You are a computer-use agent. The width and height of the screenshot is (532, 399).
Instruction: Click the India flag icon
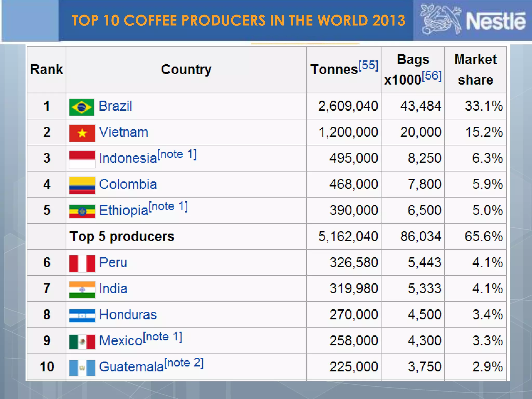(82, 290)
